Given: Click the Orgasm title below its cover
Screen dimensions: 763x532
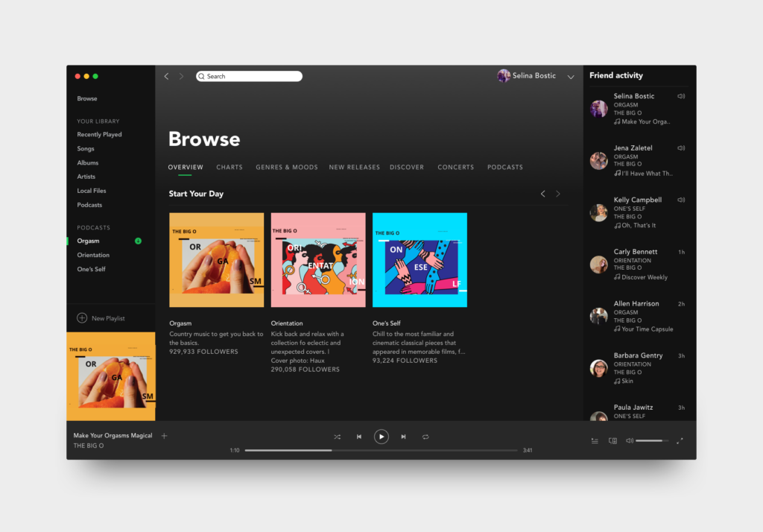Looking at the screenshot, I should tap(180, 323).
